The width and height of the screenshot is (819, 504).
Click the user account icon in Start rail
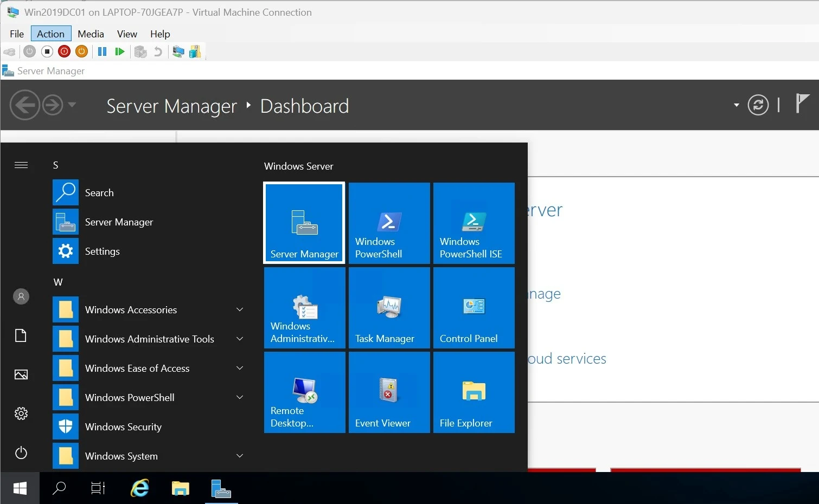point(21,296)
